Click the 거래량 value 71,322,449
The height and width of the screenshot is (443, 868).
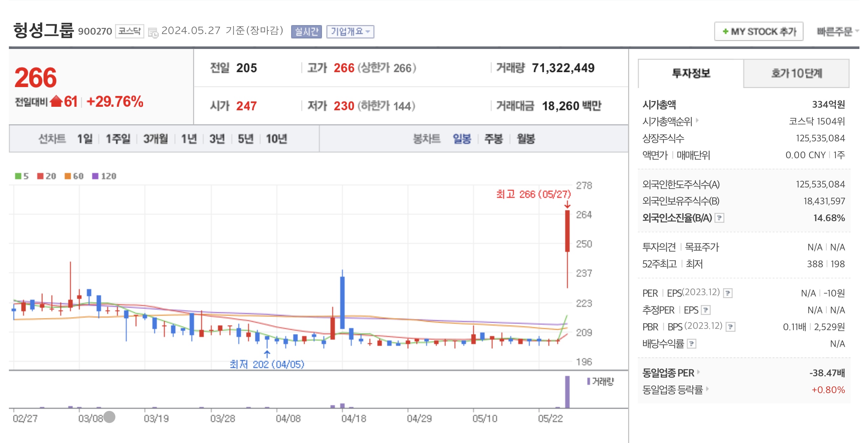tap(563, 68)
